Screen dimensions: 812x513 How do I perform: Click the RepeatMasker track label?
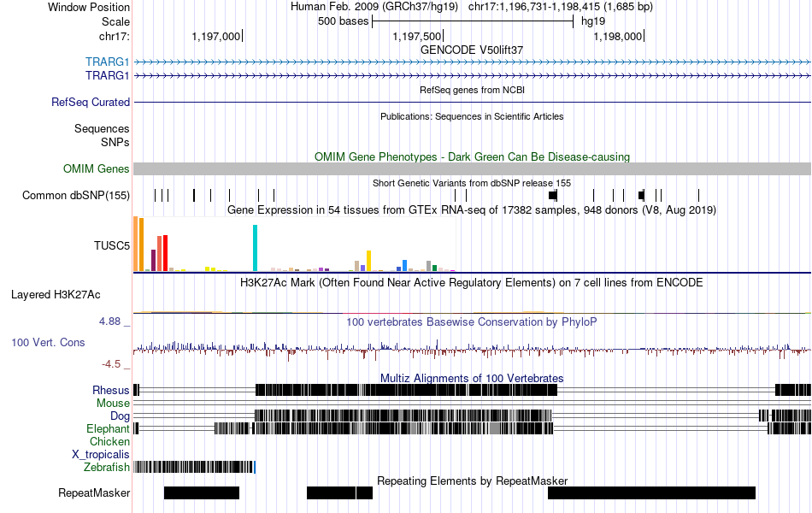tap(94, 492)
